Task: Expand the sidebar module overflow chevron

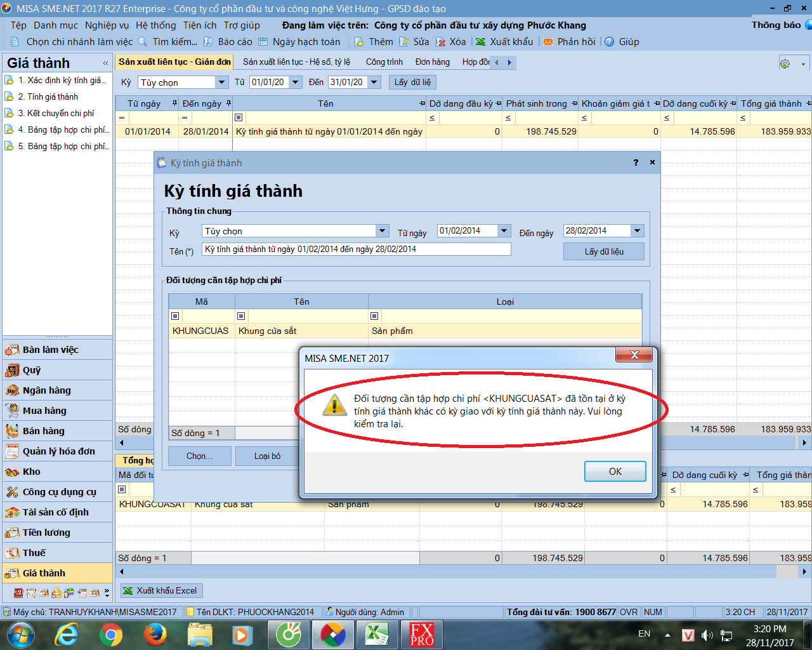Action: pos(107,593)
